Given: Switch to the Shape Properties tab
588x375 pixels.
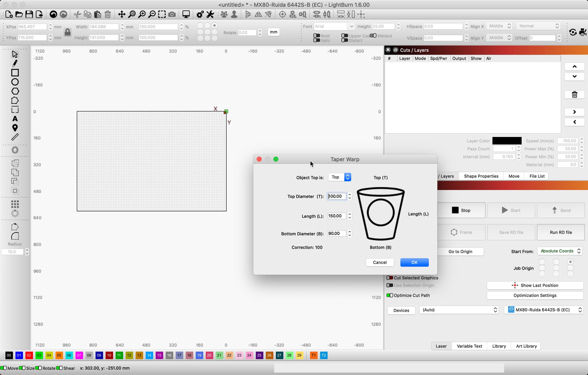Looking at the screenshot, I should pos(481,176).
